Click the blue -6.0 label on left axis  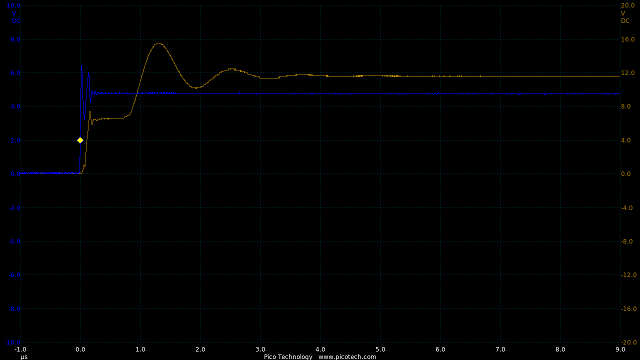(14, 275)
